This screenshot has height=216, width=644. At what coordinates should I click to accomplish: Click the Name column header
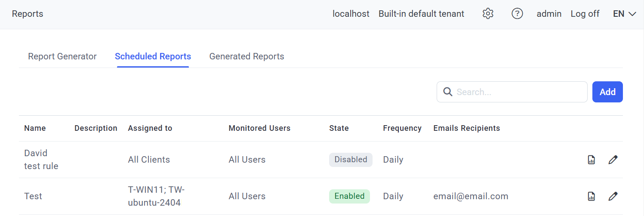click(35, 128)
